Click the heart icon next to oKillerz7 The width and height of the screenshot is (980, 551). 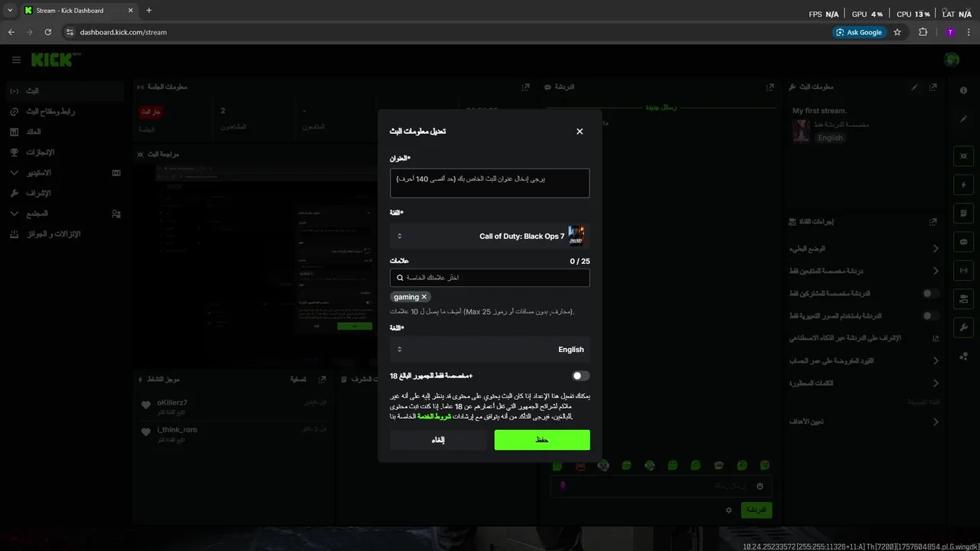click(146, 406)
